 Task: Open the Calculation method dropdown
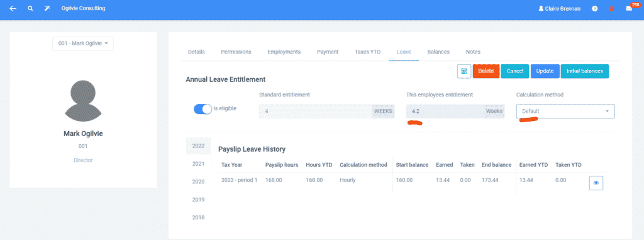pyautogui.click(x=565, y=111)
